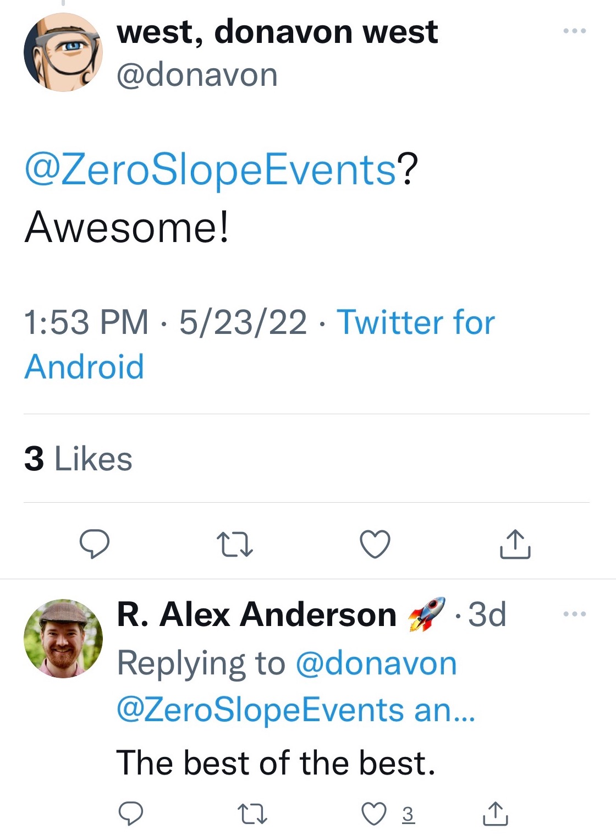
Task: Retweet donavon west's Awesome tweet
Action: point(235,544)
